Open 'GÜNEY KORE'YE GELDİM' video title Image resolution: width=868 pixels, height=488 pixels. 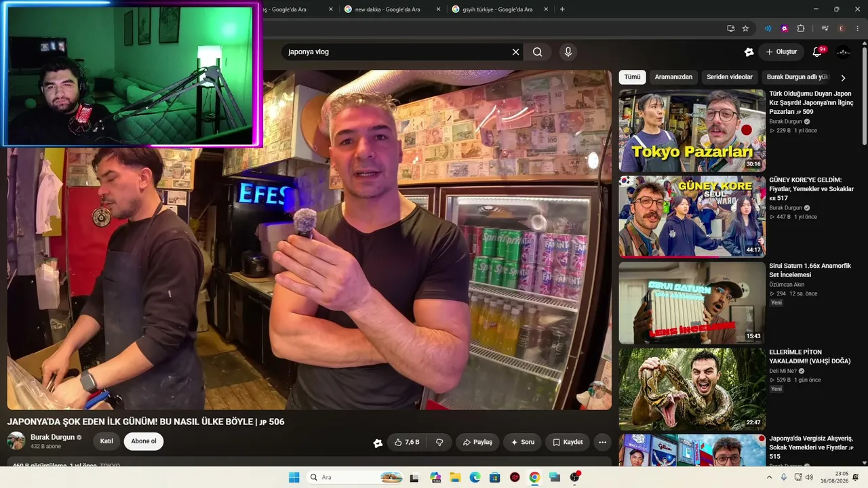click(x=811, y=189)
